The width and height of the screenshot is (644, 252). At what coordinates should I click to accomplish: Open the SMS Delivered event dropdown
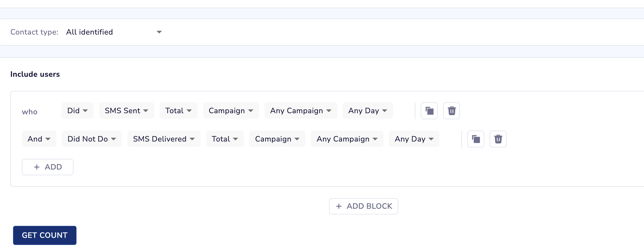tap(164, 139)
